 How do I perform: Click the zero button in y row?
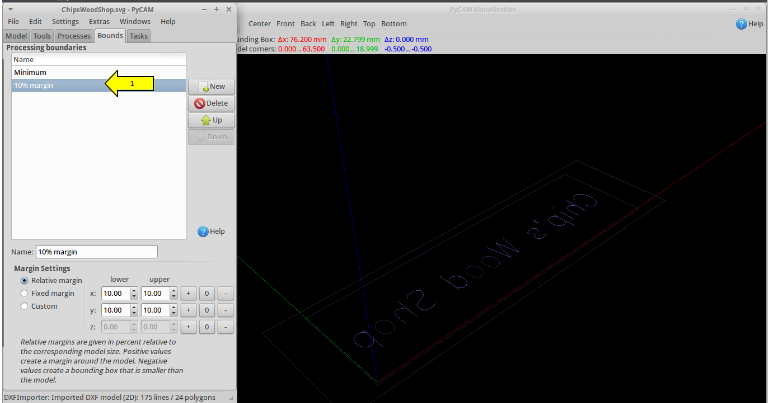click(207, 310)
